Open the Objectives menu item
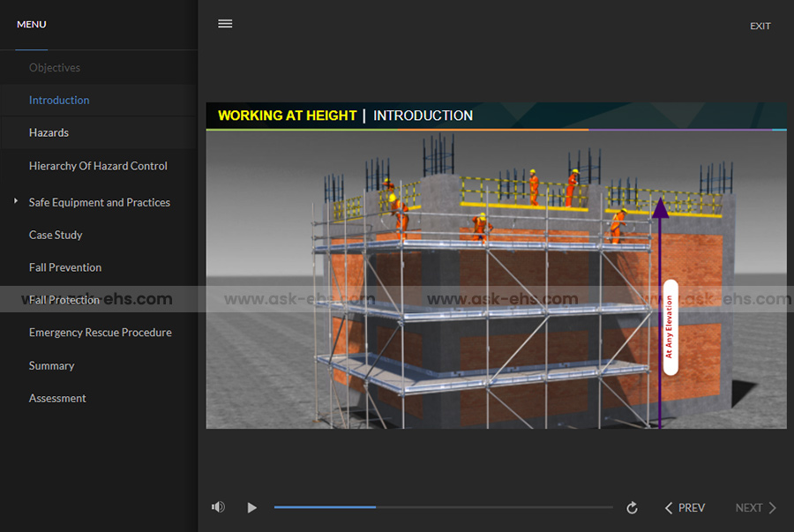 pyautogui.click(x=55, y=68)
